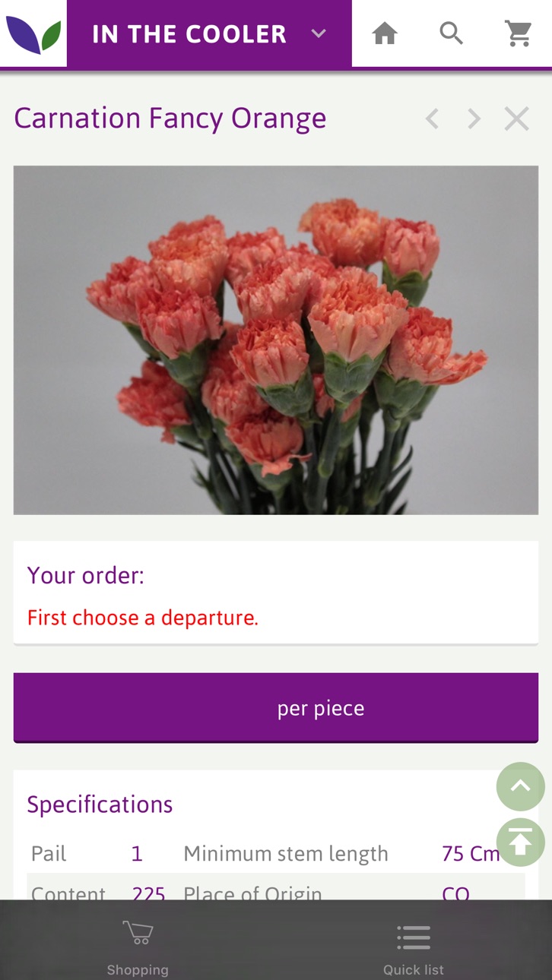552x980 pixels.
Task: Select the Your order panel
Action: [x=276, y=593]
